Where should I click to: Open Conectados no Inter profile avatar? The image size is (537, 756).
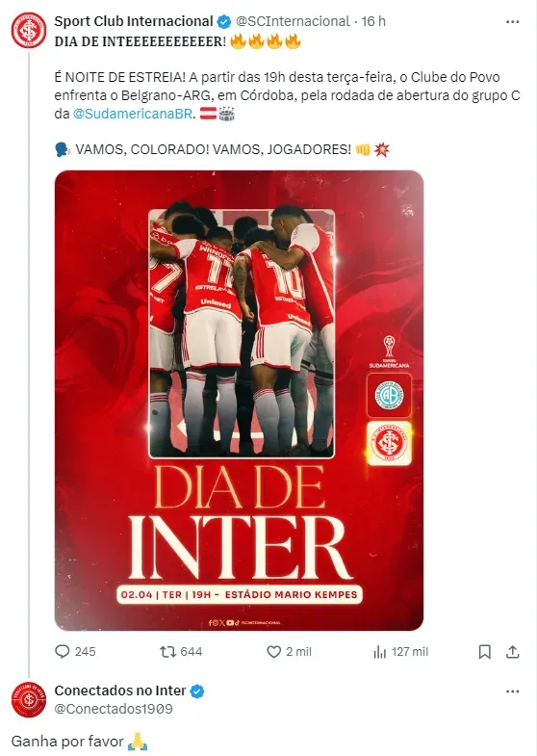(x=29, y=699)
